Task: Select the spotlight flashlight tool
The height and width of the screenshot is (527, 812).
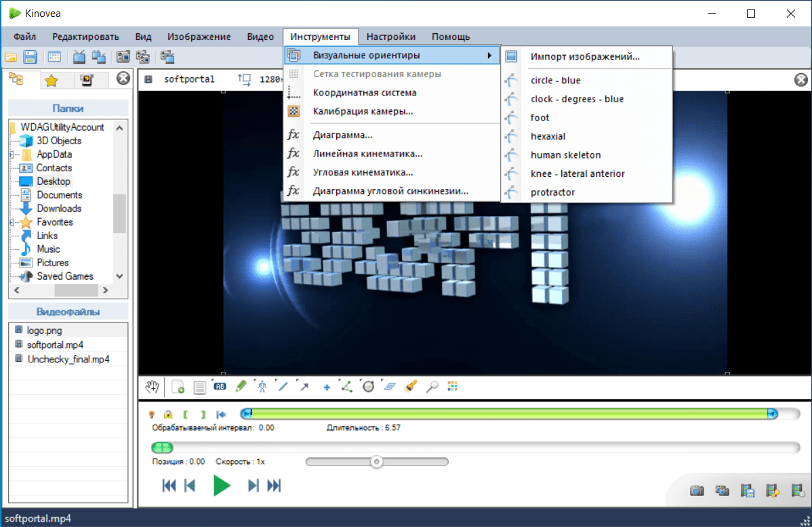Action: pyautogui.click(x=411, y=386)
